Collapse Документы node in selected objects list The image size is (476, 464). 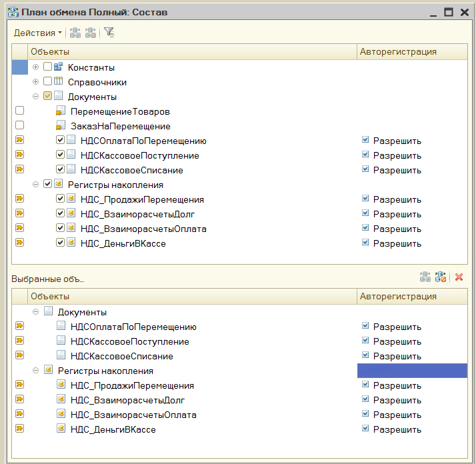tap(35, 312)
